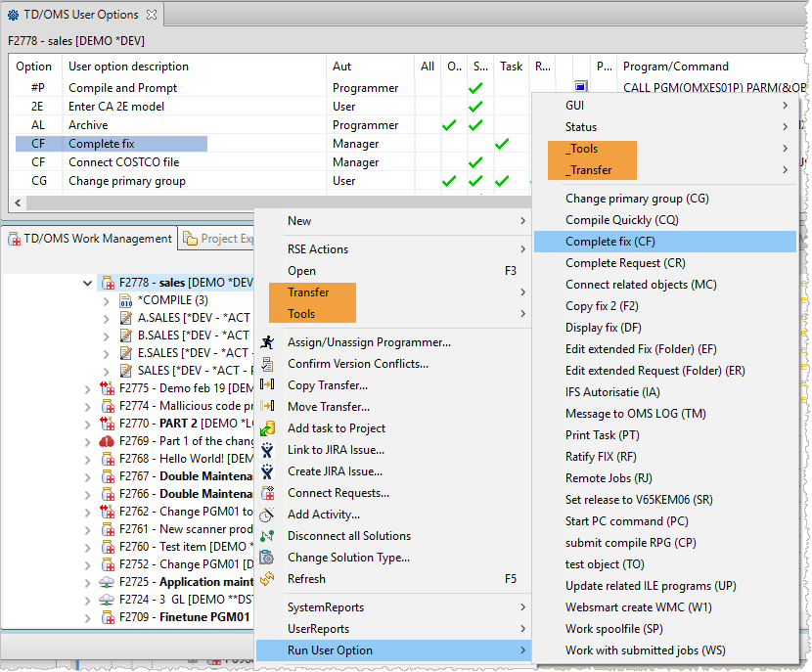Toggle the green check in Compile and Prompt row
This screenshot has height=672, width=812.
pyautogui.click(x=475, y=88)
